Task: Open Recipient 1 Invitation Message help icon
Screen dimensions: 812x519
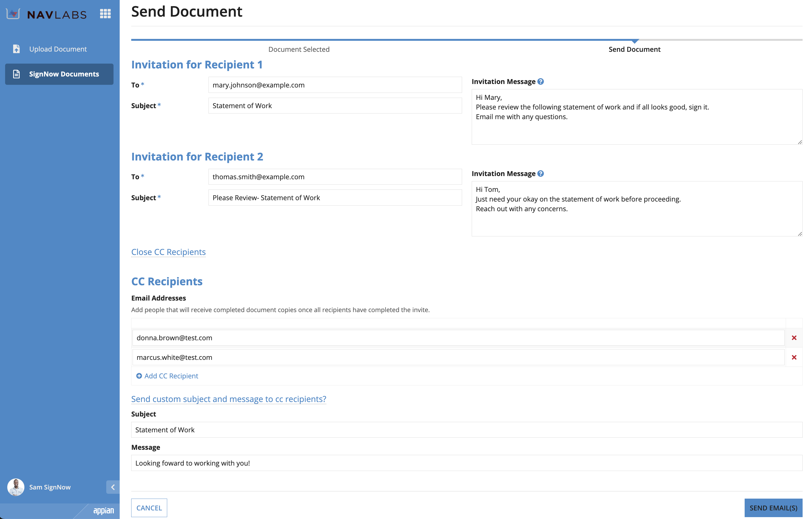Action: [540, 82]
